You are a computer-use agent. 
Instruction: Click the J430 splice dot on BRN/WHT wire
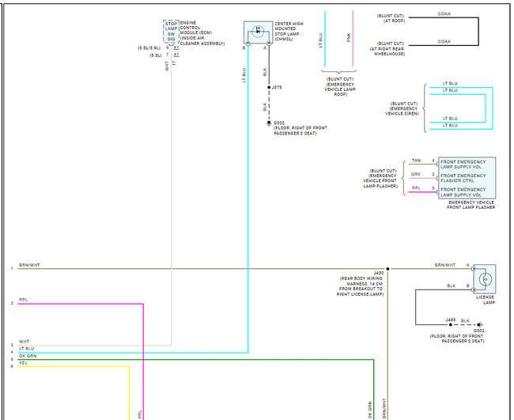[387, 269]
